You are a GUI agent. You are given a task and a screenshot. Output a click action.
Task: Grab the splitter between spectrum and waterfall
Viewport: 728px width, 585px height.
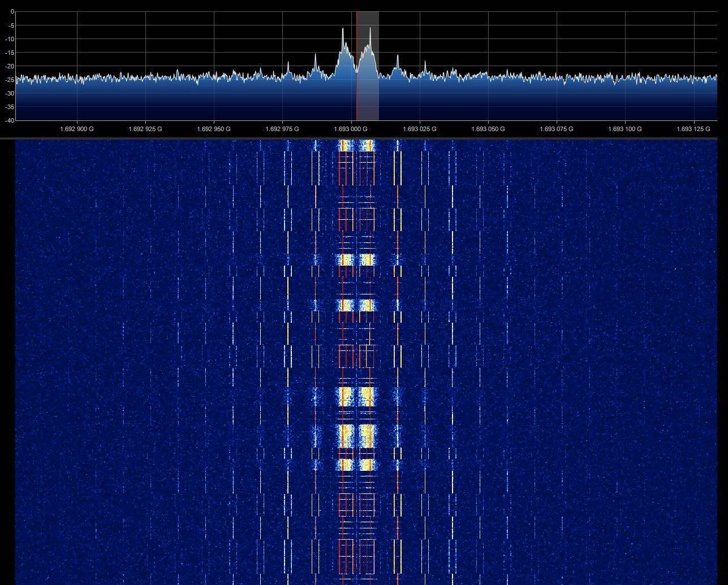click(x=364, y=138)
